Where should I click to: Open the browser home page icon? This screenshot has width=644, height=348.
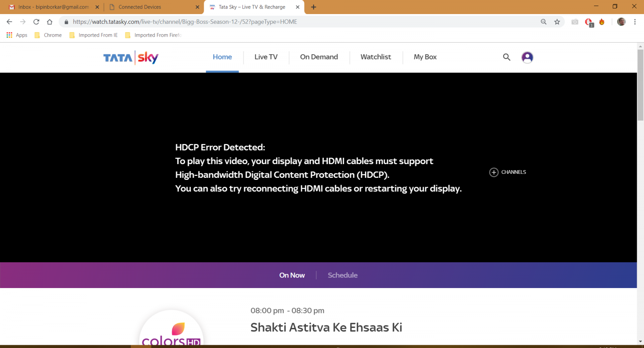[x=50, y=22]
